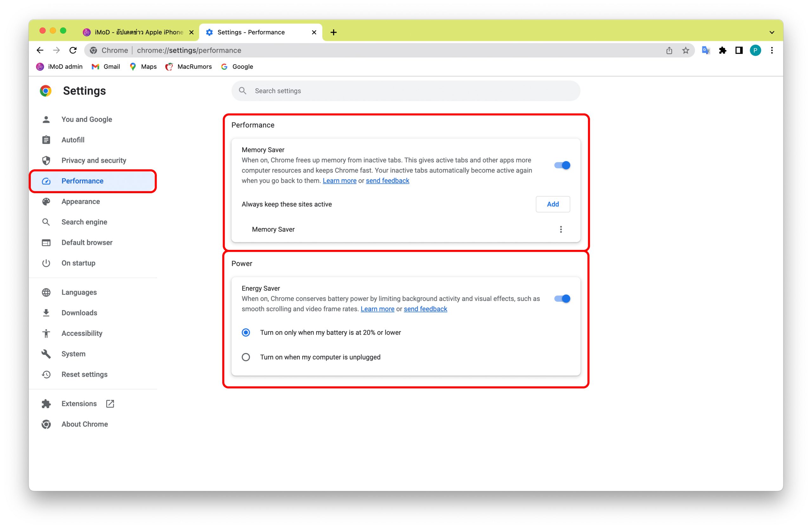This screenshot has width=812, height=529.
Task: Open the profile avatar P
Action: coord(755,50)
